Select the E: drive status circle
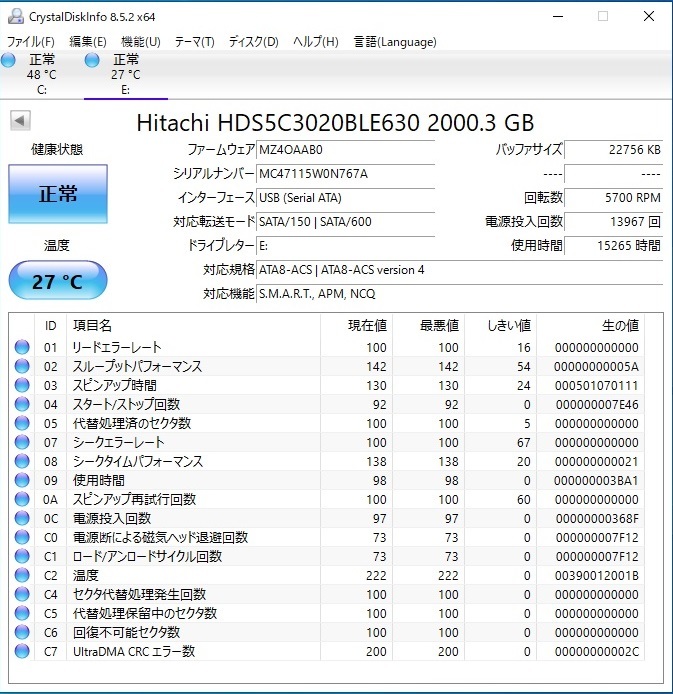The width and height of the screenshot is (673, 694). point(92,60)
